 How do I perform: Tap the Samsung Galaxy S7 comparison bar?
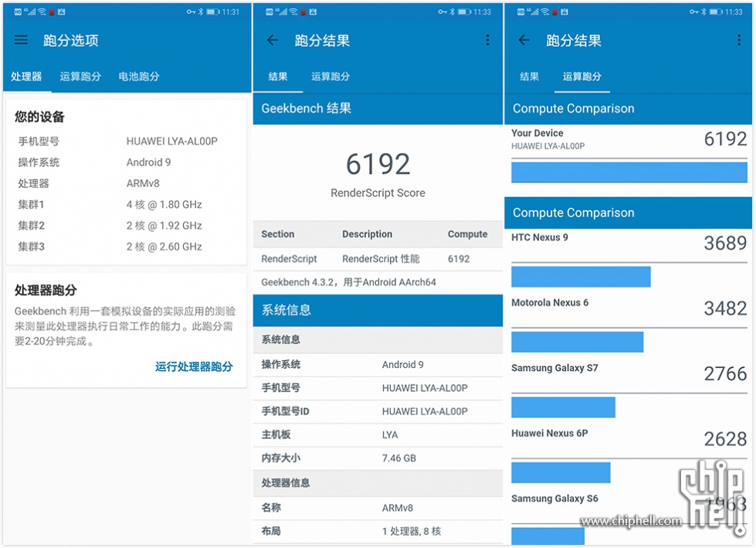[x=563, y=407]
